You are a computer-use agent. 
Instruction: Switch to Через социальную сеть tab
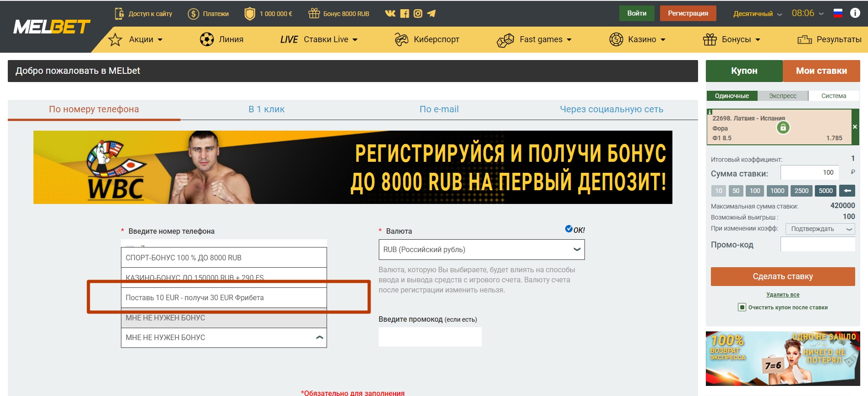(611, 109)
